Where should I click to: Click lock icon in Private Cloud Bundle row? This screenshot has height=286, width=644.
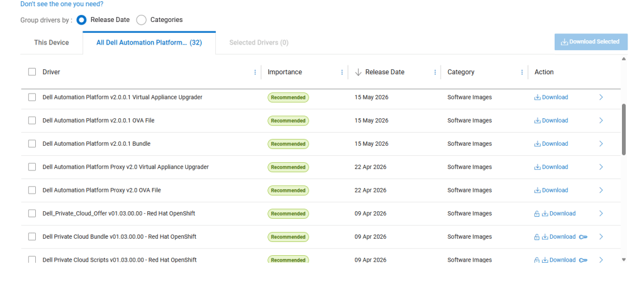coord(536,237)
